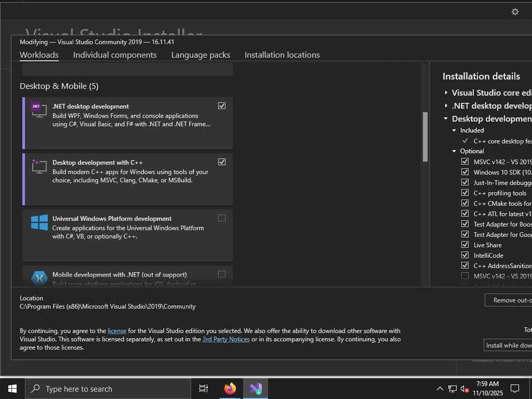Open the taskbar clock showing 7:59 AM
532x399 pixels.
coord(487,389)
